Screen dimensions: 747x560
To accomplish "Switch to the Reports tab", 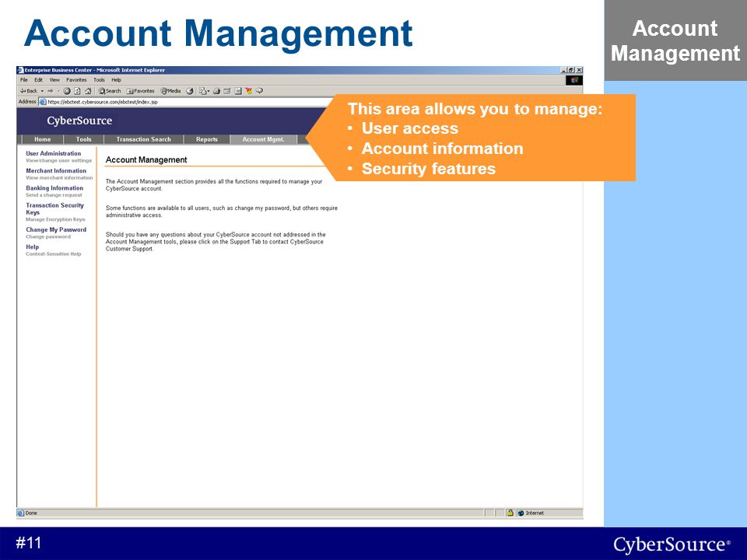I will click(x=207, y=139).
